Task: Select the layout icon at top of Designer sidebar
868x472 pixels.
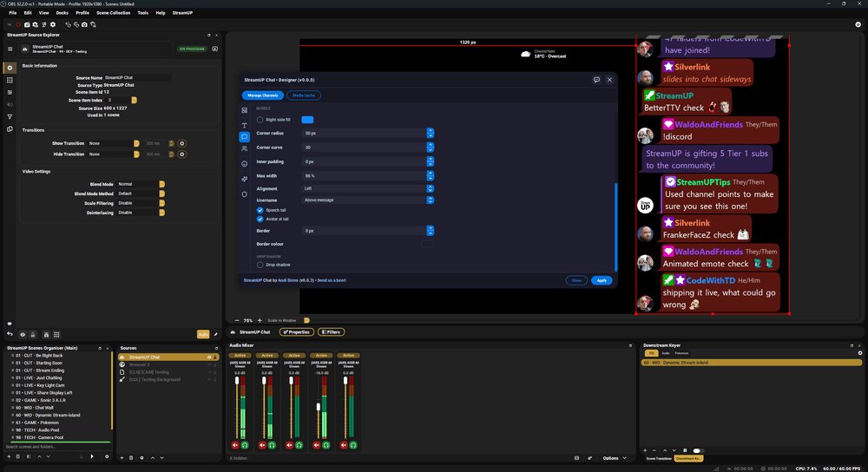Action: pos(244,111)
